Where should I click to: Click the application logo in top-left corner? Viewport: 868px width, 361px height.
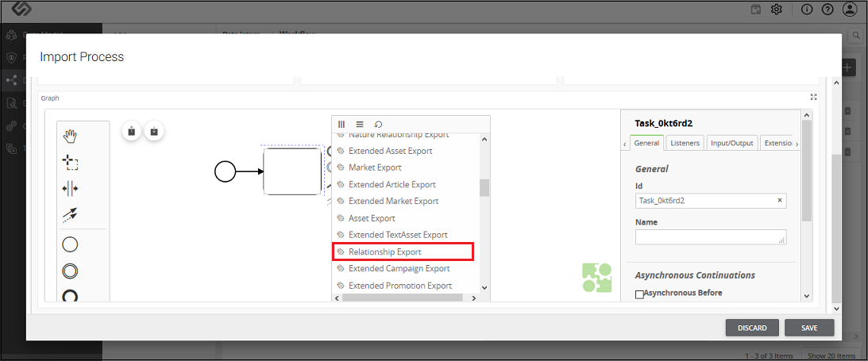21,9
